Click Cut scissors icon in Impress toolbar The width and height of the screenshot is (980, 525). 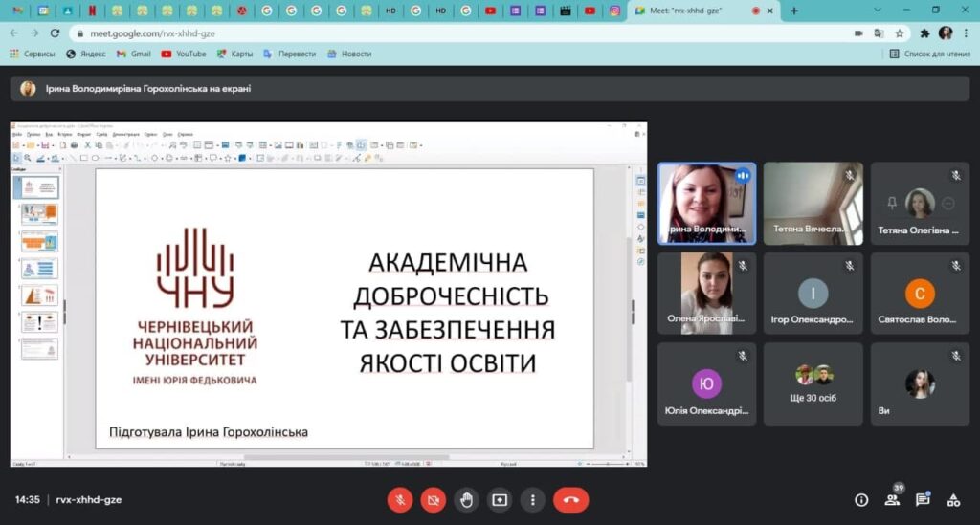[87, 144]
